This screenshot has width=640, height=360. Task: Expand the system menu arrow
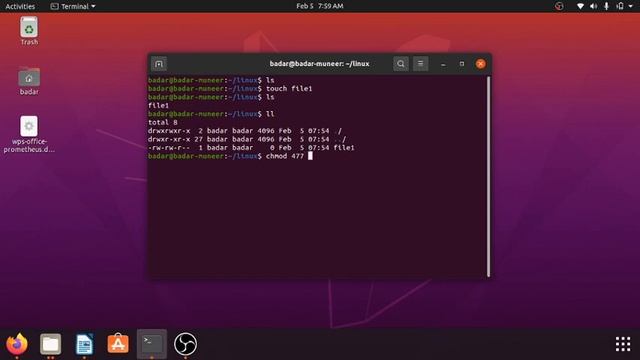coord(631,7)
